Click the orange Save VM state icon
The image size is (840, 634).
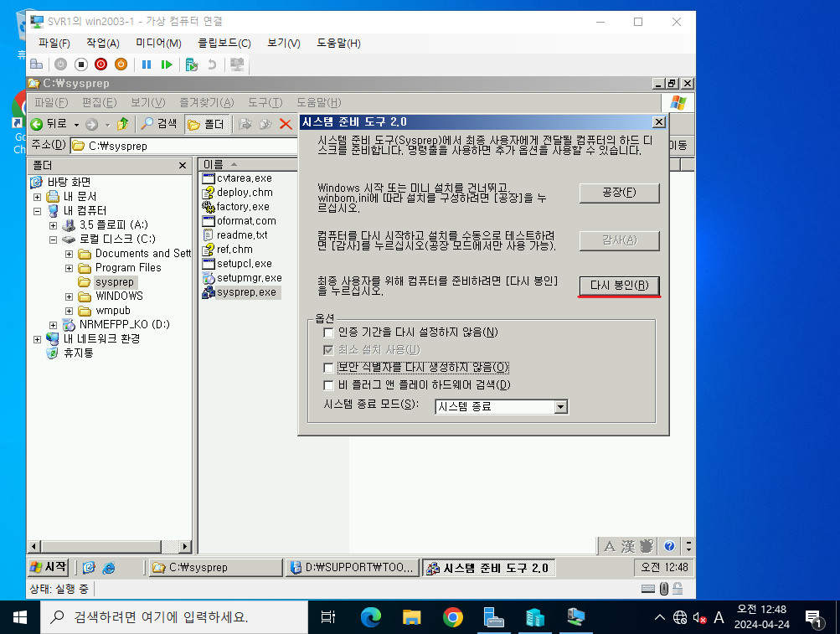[x=121, y=64]
